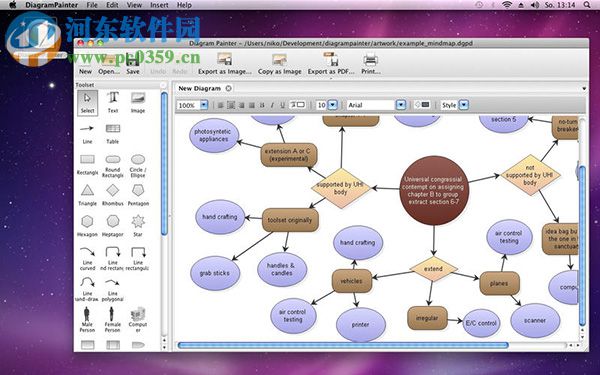Save the diagram with Save icon

tap(133, 64)
